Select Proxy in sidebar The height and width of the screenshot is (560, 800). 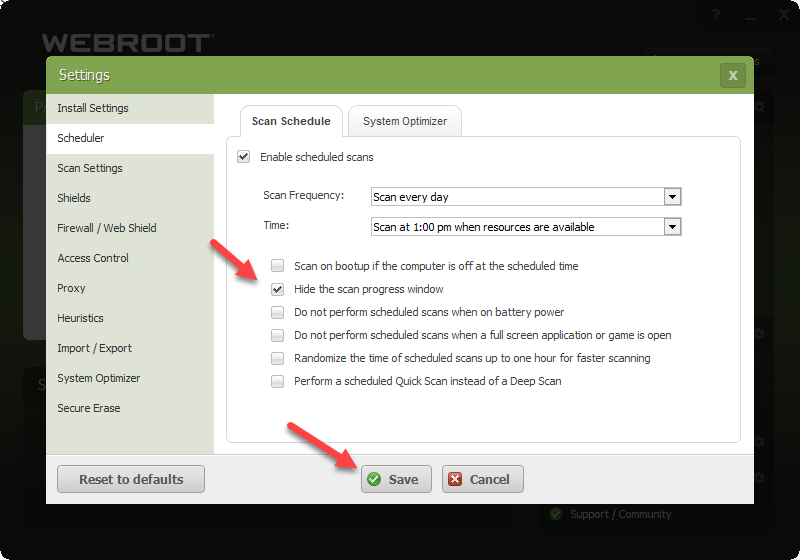click(130, 288)
